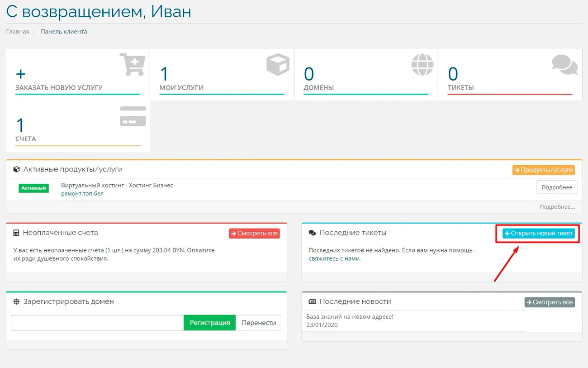Open the ДОМЕНЫ tile
Image resolution: width=588 pixels, height=368 pixels.
366,75
